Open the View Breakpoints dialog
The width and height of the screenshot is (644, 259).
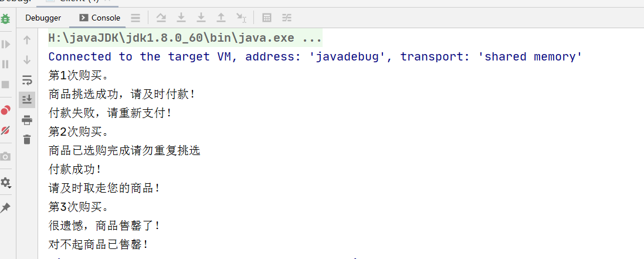(x=5, y=110)
